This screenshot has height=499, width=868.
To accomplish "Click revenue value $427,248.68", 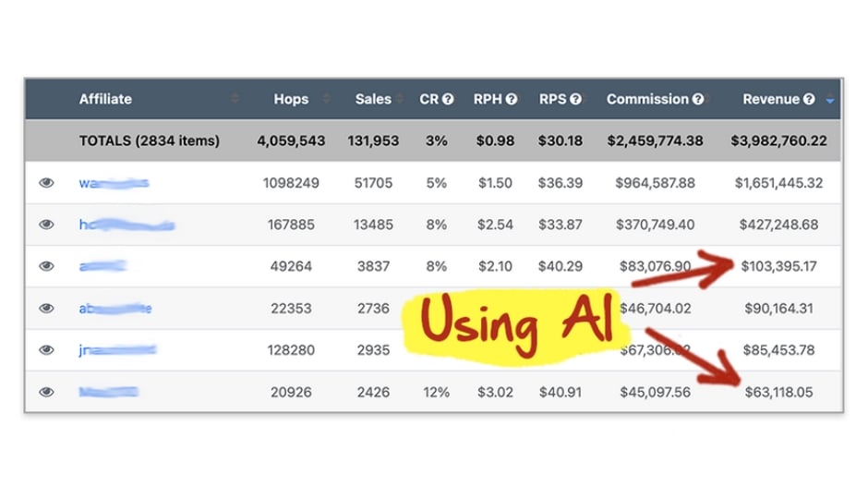I will pos(778,225).
